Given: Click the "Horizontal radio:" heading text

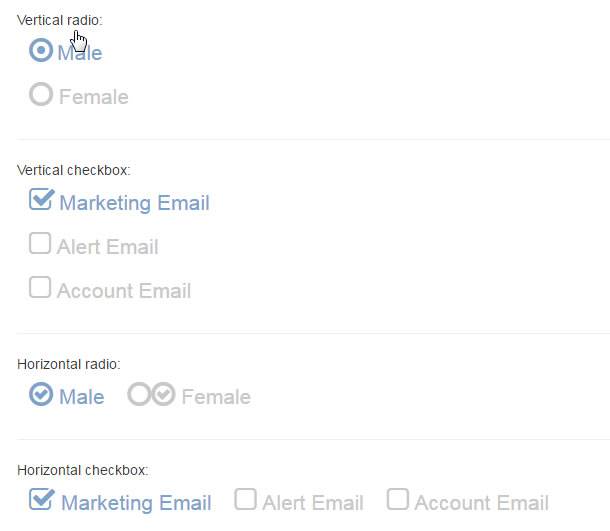Looking at the screenshot, I should pyautogui.click(x=69, y=365).
